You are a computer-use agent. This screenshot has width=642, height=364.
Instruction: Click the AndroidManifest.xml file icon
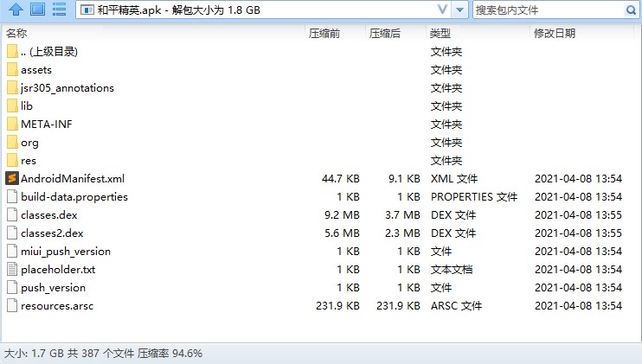[12, 178]
